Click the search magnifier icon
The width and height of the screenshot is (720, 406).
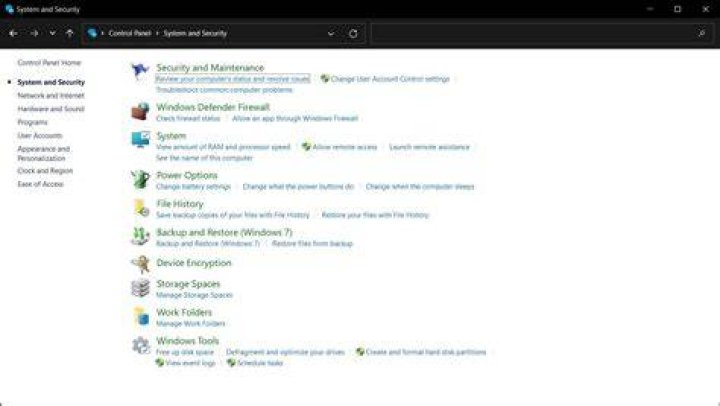pyautogui.click(x=701, y=33)
